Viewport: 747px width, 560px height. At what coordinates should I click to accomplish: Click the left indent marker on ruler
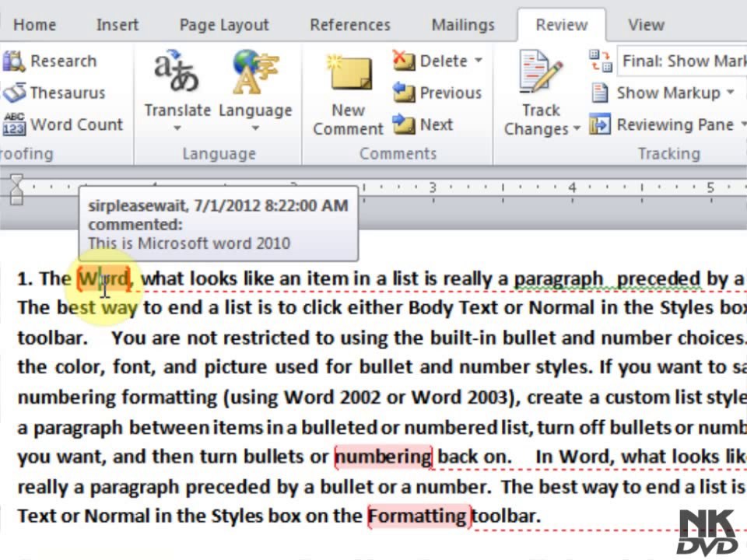16,190
